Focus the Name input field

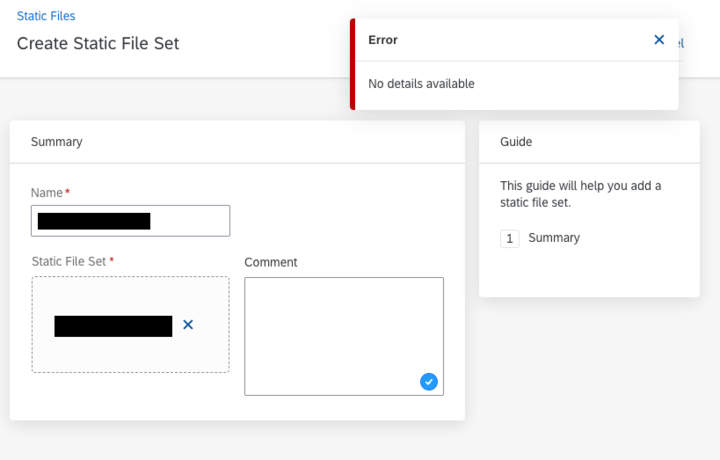pyautogui.click(x=130, y=221)
